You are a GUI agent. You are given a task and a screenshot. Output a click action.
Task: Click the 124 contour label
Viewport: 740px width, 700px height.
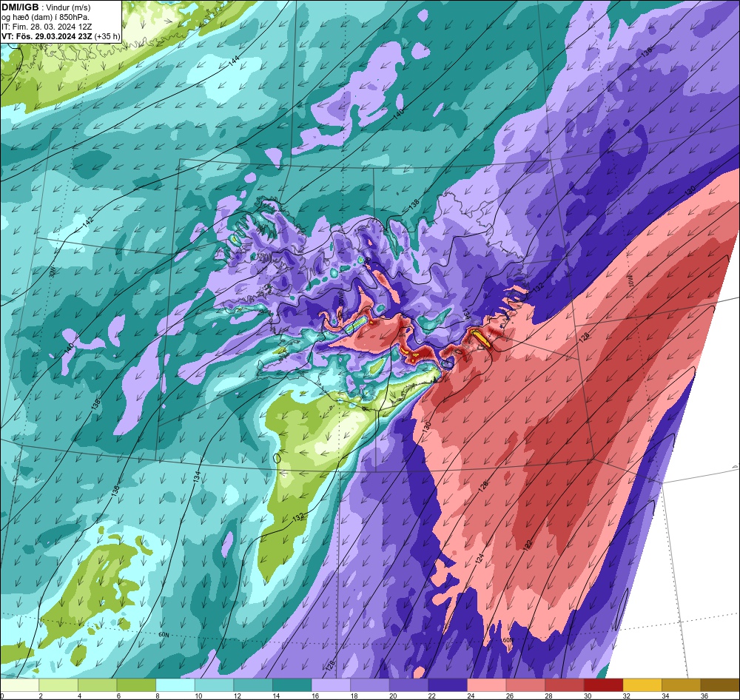point(480,559)
